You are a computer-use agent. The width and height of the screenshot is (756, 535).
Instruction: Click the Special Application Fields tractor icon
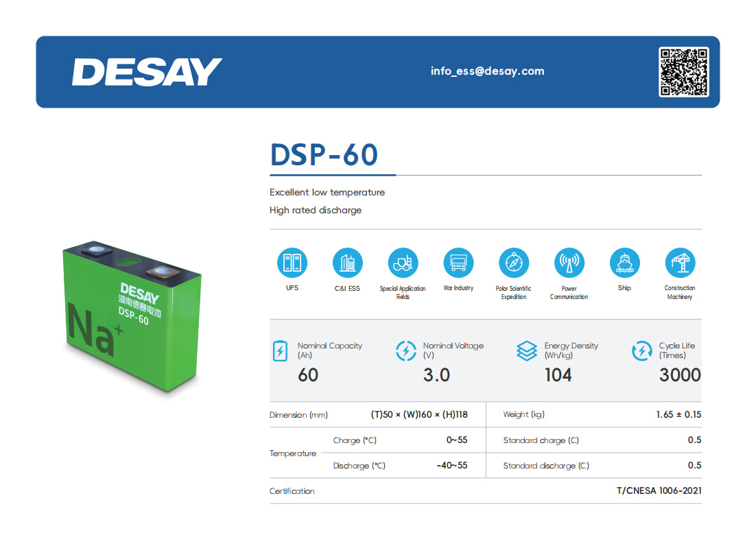[x=403, y=263]
